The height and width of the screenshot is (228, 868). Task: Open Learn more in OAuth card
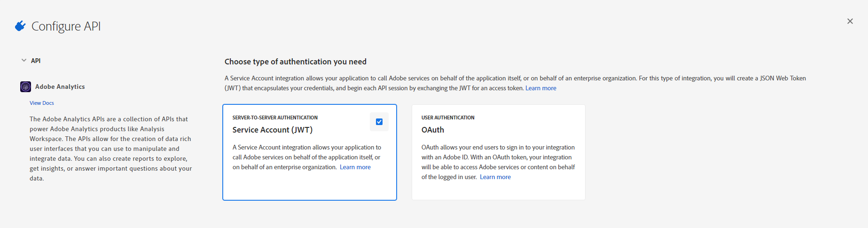point(495,177)
